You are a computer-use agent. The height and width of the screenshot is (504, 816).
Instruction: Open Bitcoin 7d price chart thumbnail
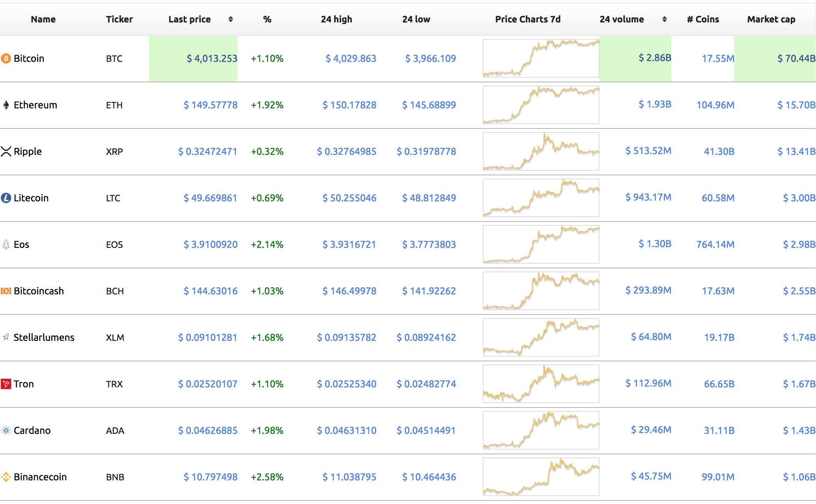[x=541, y=58]
